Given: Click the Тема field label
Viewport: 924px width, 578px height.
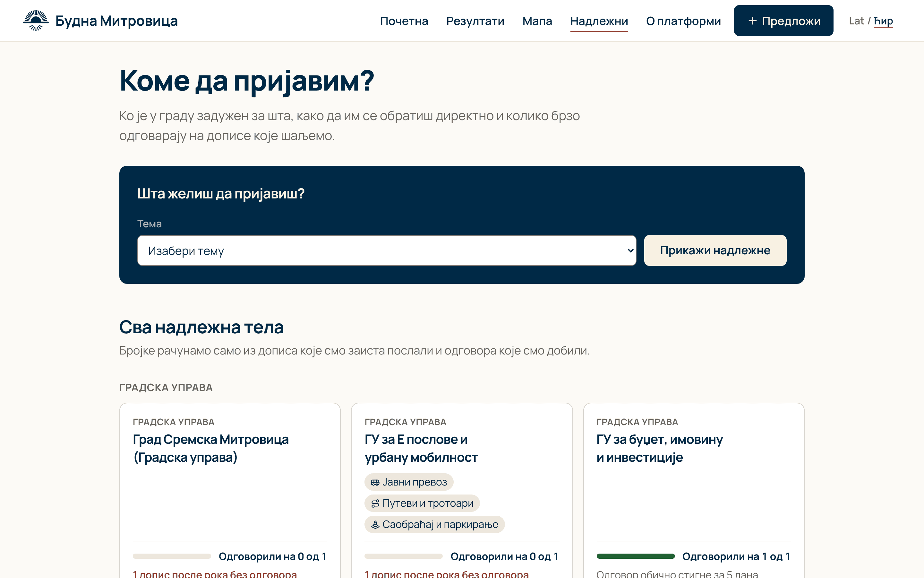Looking at the screenshot, I should point(149,223).
